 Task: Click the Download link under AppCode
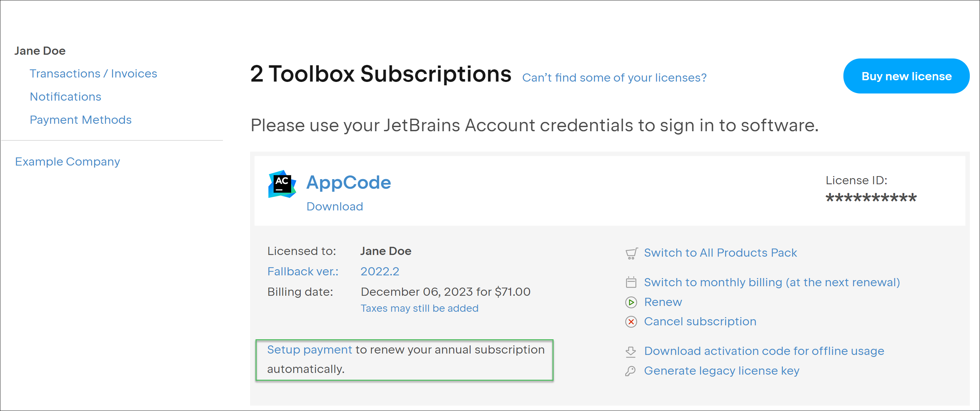pos(335,207)
